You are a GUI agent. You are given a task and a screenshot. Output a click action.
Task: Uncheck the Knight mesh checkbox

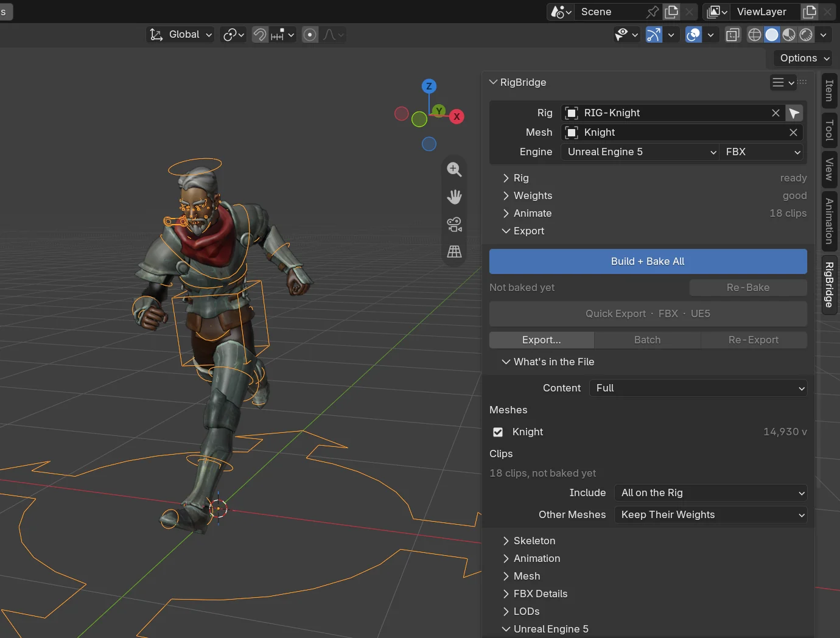pyautogui.click(x=498, y=432)
